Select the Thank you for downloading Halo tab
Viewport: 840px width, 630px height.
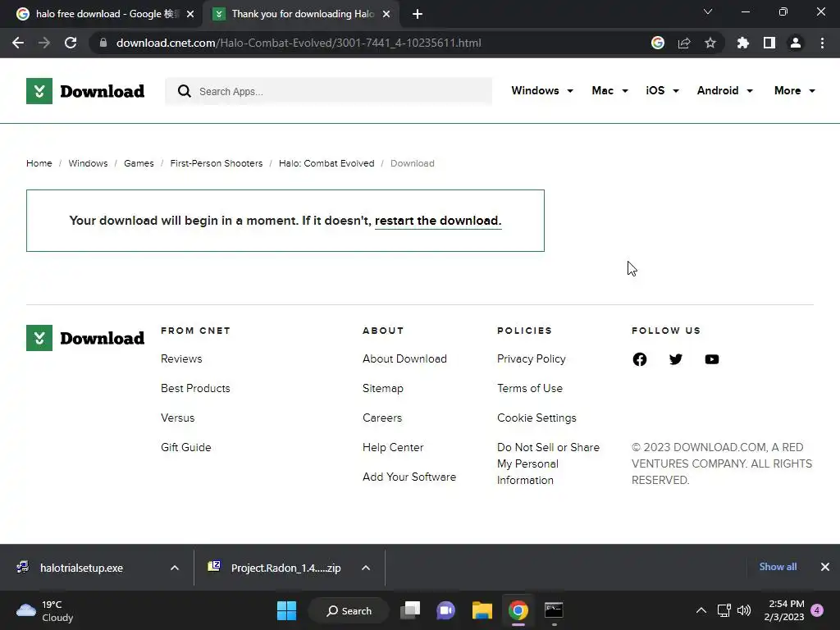coord(303,14)
